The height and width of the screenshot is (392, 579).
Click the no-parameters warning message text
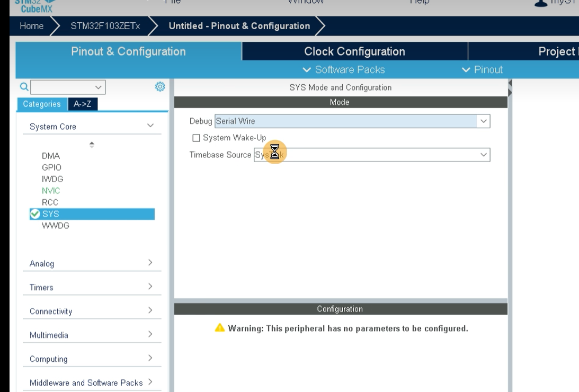point(348,328)
